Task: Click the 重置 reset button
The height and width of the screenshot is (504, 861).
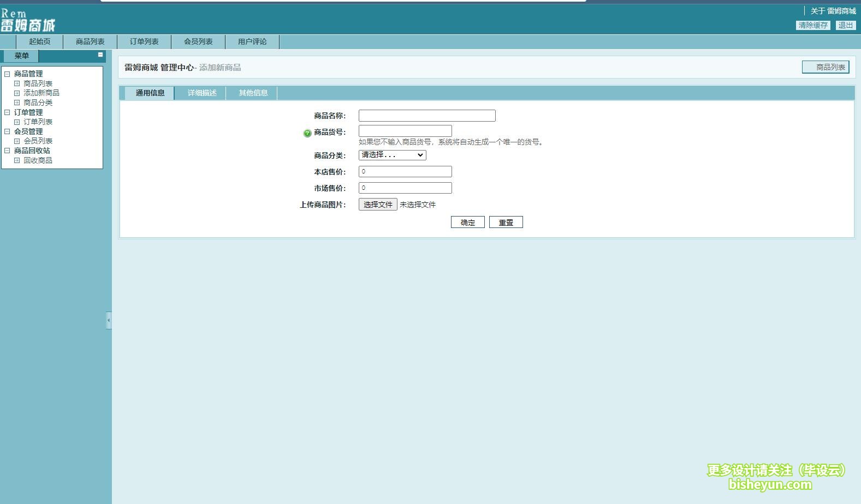Action: pyautogui.click(x=506, y=223)
